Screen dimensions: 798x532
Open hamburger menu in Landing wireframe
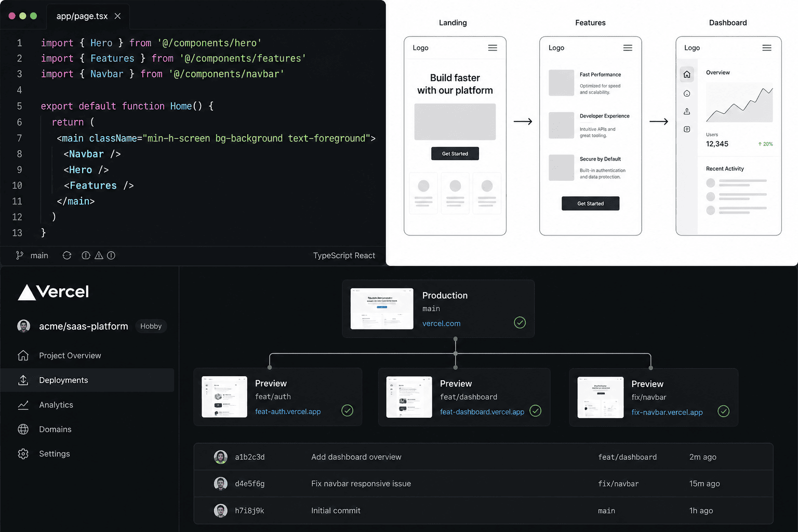pyautogui.click(x=493, y=48)
